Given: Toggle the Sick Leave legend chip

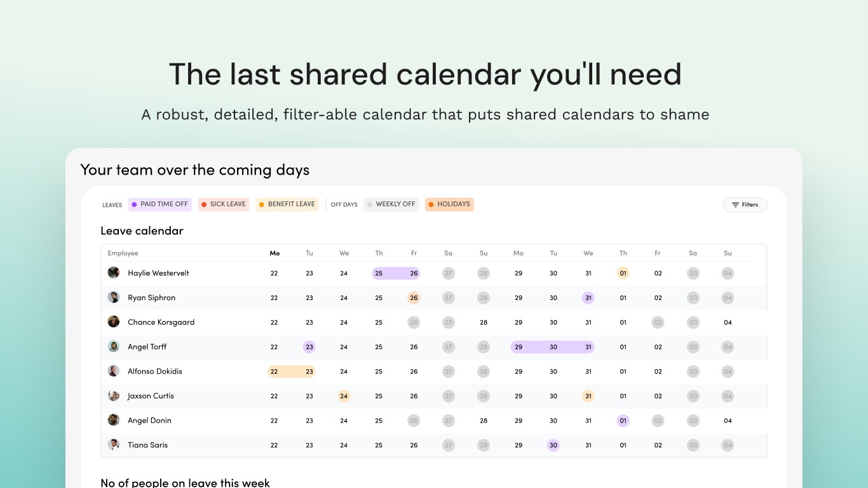Looking at the screenshot, I should pos(223,204).
